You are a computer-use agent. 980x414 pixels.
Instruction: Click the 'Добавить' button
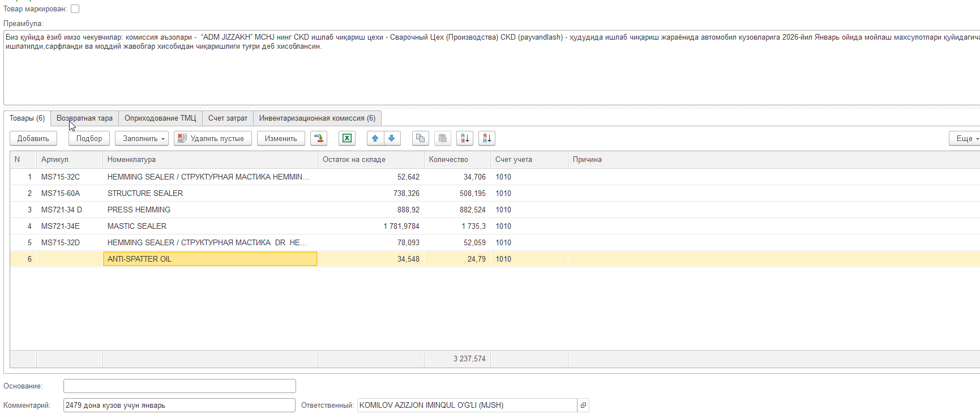click(33, 138)
